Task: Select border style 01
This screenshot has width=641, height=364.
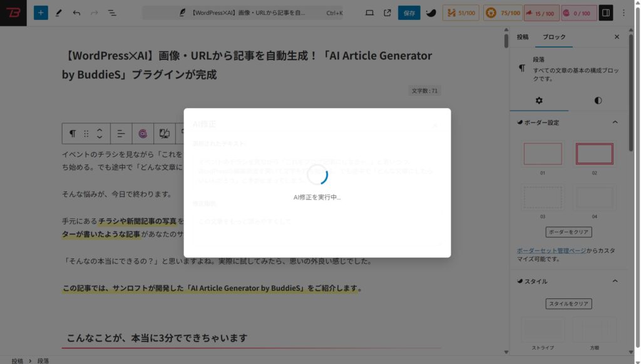Action: click(543, 154)
